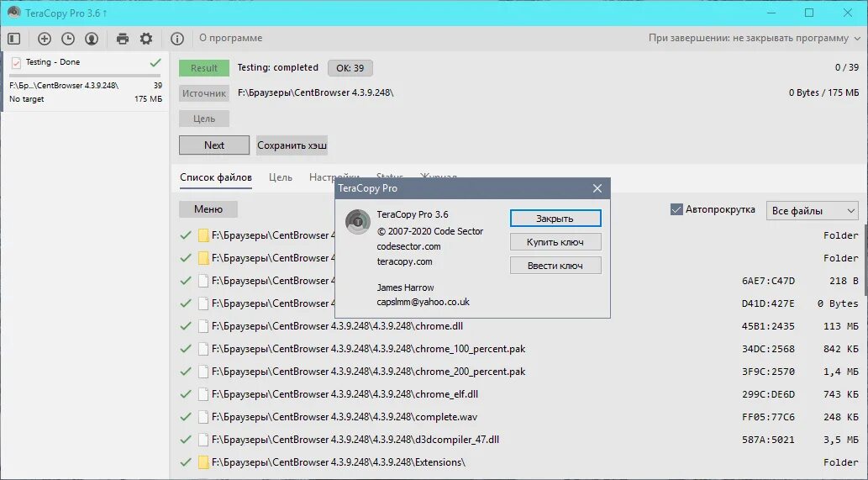Image resolution: width=868 pixels, height=480 pixels.
Task: Toggle the Автопрокрутка checkbox
Action: [676, 209]
